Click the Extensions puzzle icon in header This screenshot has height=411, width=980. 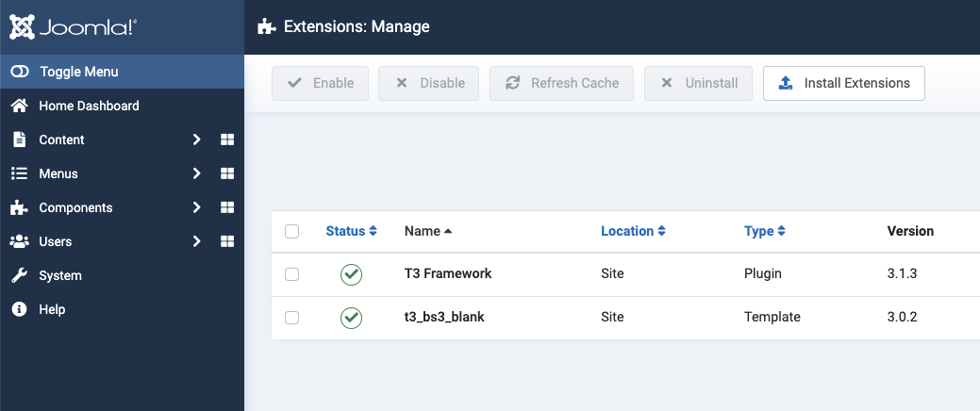[267, 27]
